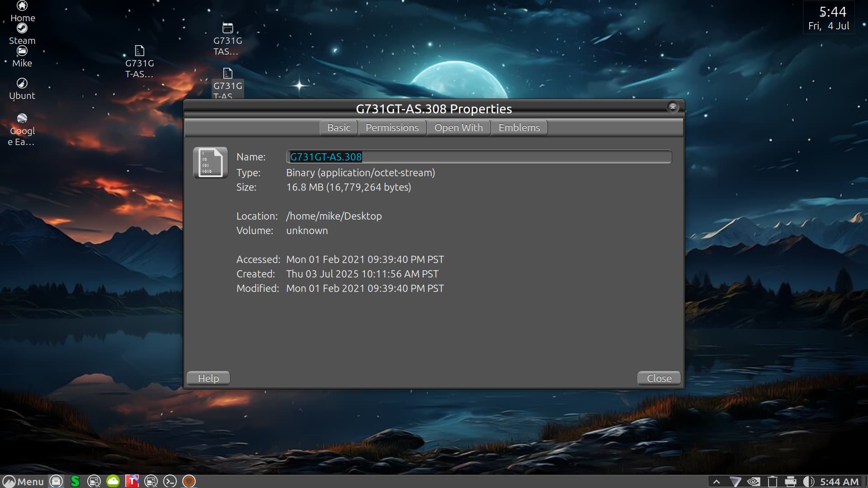Click the Help button
The width and height of the screenshot is (868, 488).
[208, 378]
